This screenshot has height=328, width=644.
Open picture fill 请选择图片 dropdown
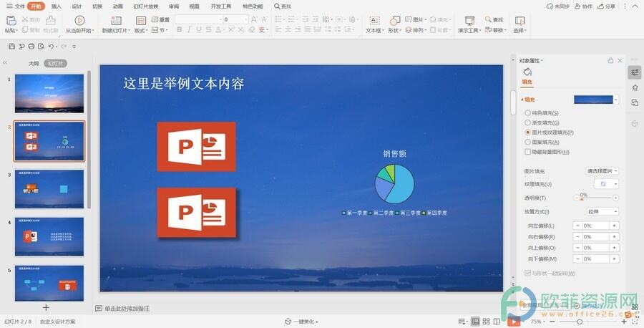pos(602,171)
